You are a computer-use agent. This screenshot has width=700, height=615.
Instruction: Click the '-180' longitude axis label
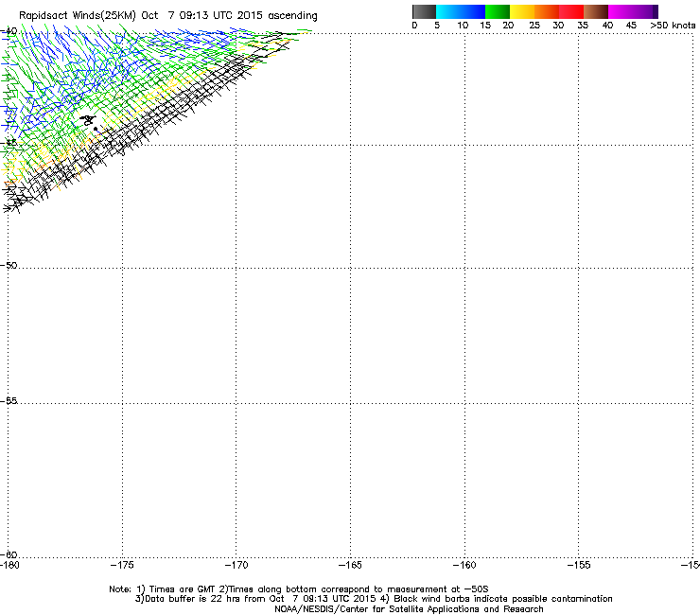click(9, 566)
